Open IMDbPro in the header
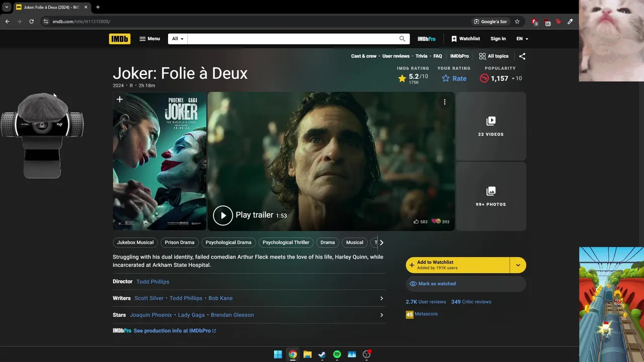Viewport: 644px width, 362px height. pyautogui.click(x=426, y=39)
